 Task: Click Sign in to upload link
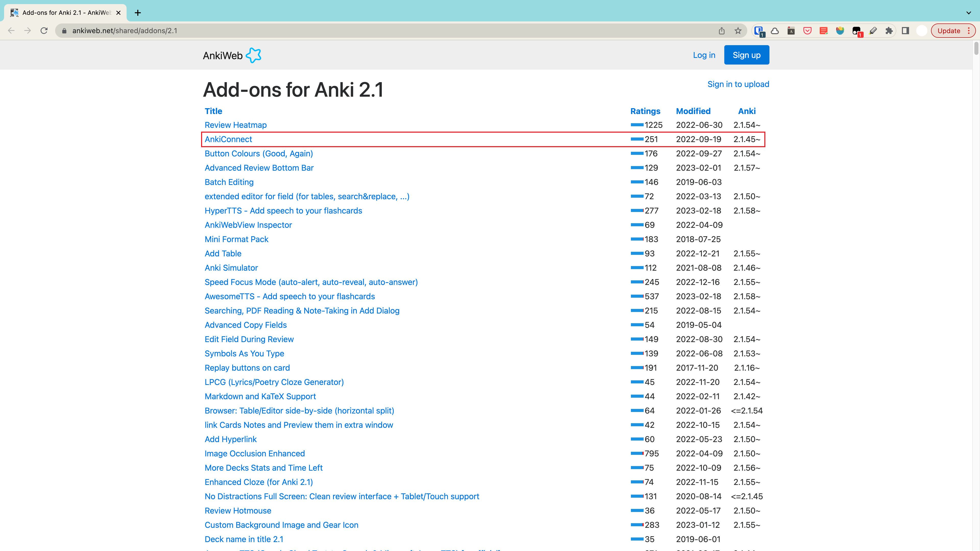coord(738,84)
